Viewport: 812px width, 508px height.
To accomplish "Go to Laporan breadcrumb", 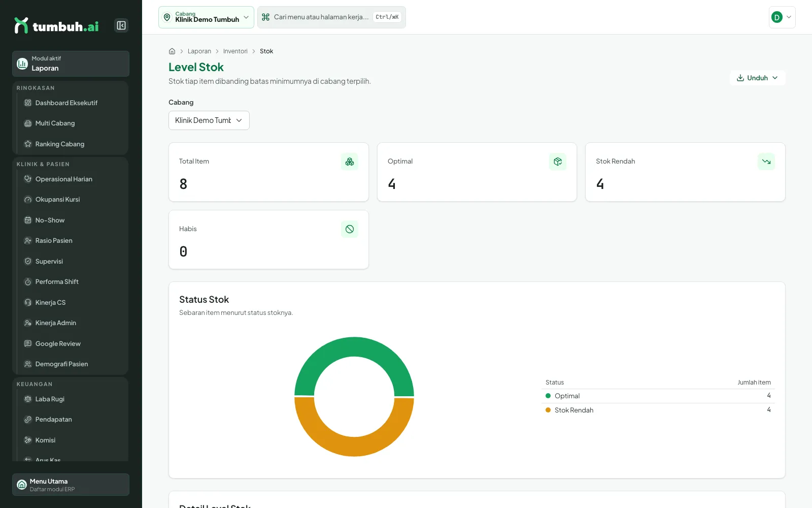I will 199,51.
